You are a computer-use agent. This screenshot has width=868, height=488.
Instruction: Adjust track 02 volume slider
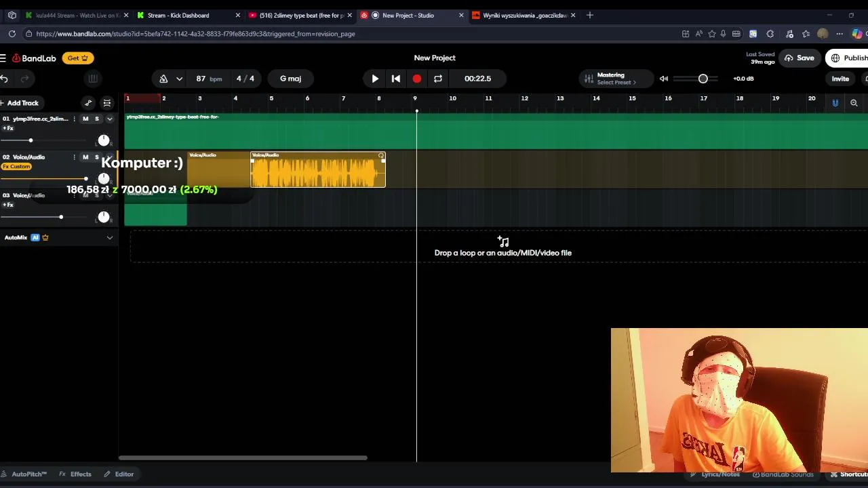click(x=85, y=179)
